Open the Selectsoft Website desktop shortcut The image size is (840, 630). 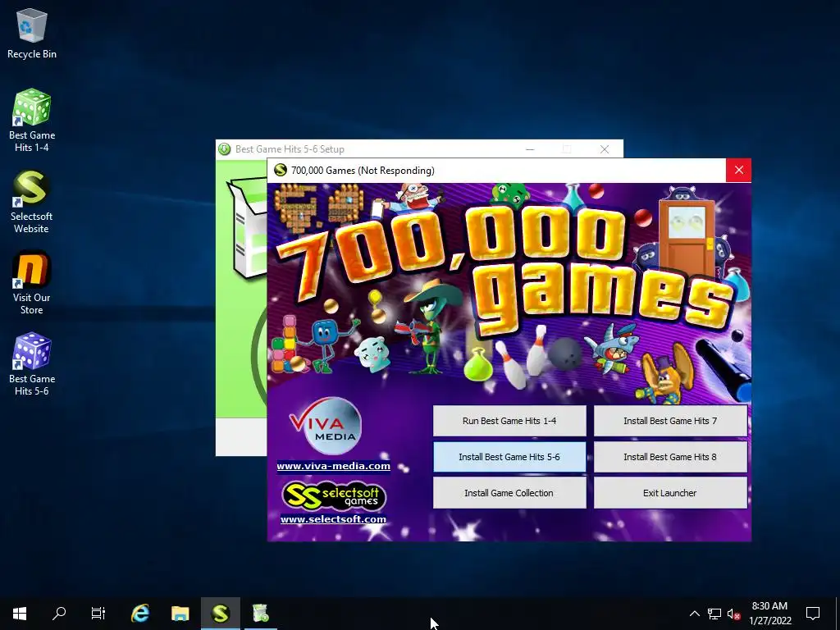pyautogui.click(x=32, y=202)
